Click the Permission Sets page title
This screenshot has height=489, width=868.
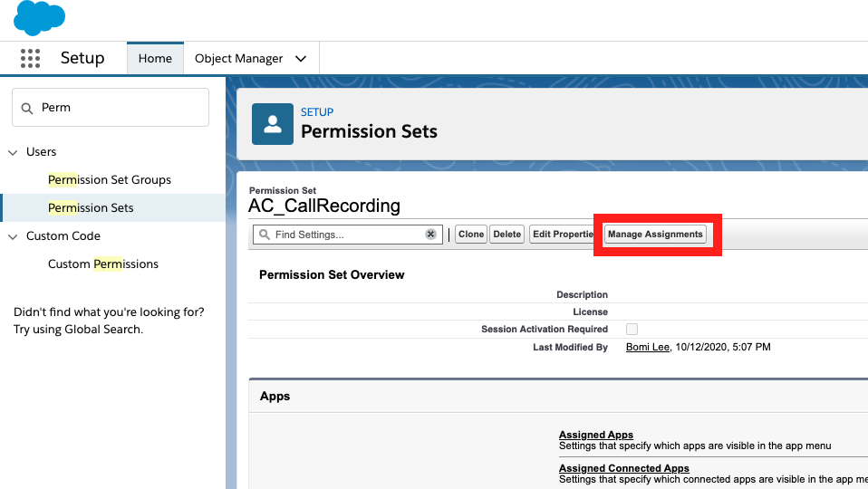[370, 131]
